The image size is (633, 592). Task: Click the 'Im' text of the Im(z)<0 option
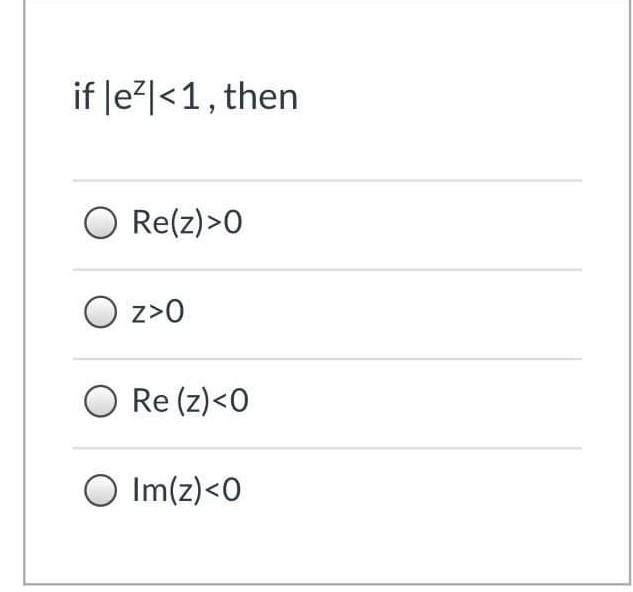[149, 489]
